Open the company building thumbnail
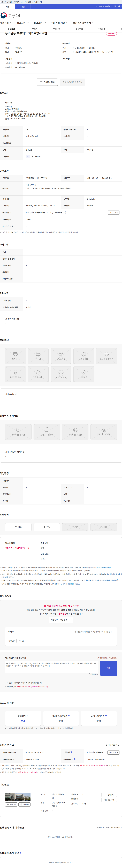Viewport: 122px width, 868px height. [x=18, y=797]
